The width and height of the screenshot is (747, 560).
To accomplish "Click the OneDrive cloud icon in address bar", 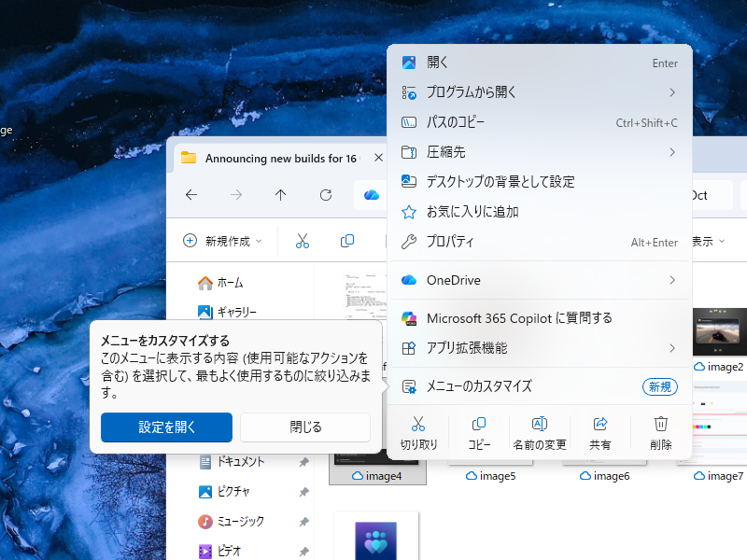I will point(372,195).
